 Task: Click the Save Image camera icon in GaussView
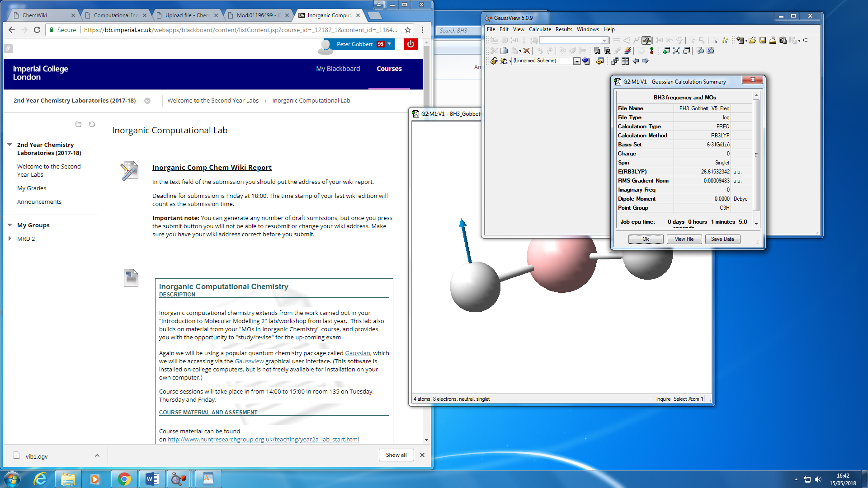click(783, 40)
